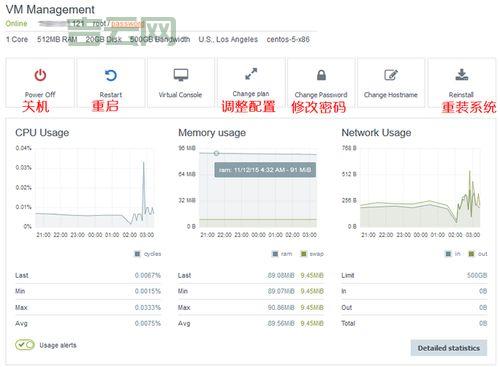
Task: Toggle the cycles legend swatch
Action: point(137,254)
